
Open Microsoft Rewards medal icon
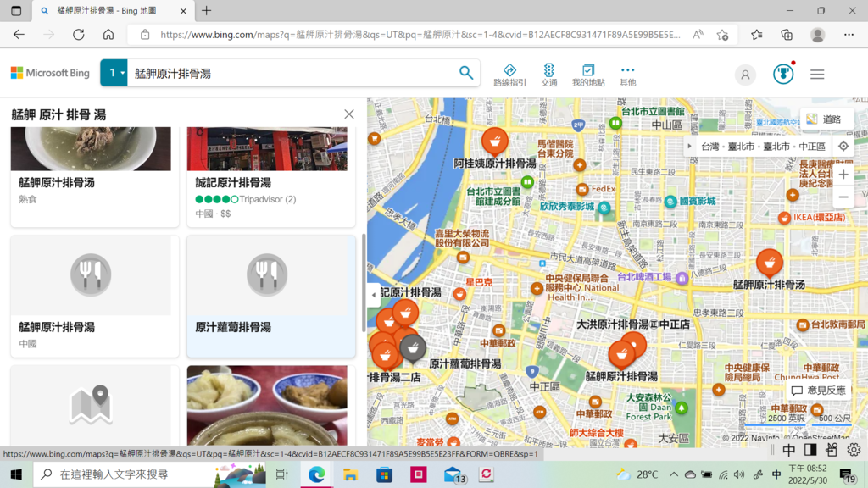pos(782,75)
